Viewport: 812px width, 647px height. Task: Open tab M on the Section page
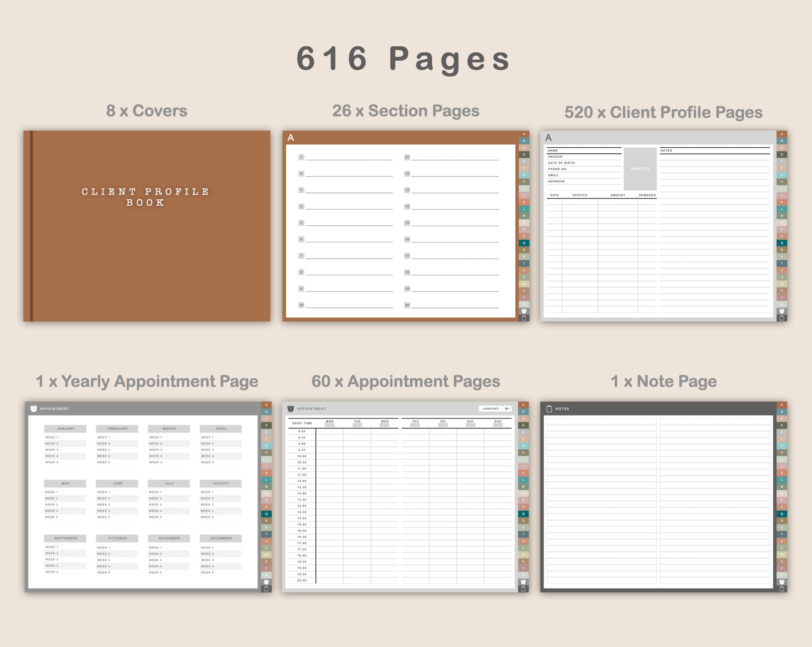tap(524, 216)
